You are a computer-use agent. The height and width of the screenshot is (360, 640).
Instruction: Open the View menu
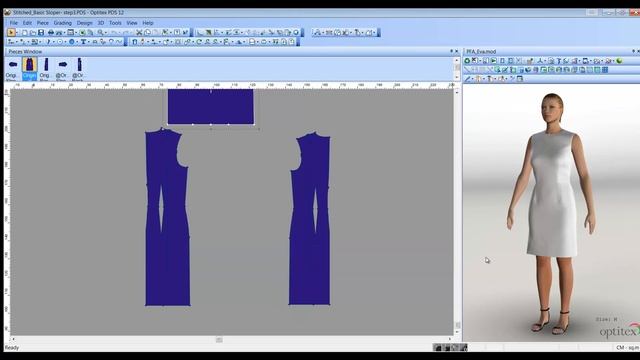click(x=131, y=23)
